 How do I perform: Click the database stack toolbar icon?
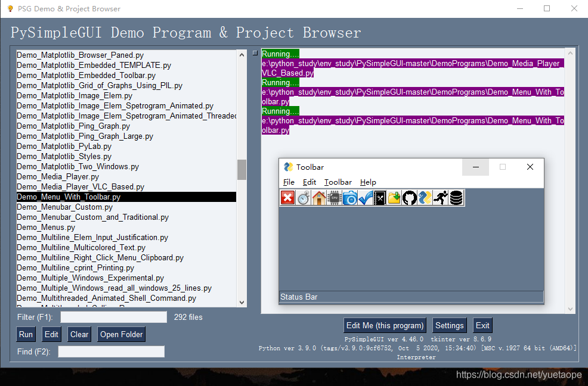coord(456,198)
